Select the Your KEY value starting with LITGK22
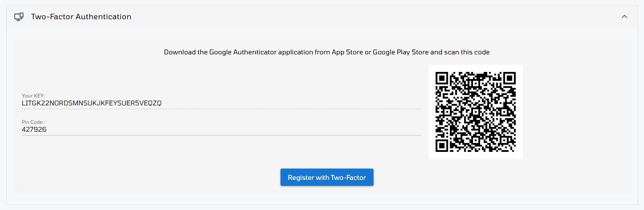Viewport: 644px width, 210px height. tap(92, 103)
